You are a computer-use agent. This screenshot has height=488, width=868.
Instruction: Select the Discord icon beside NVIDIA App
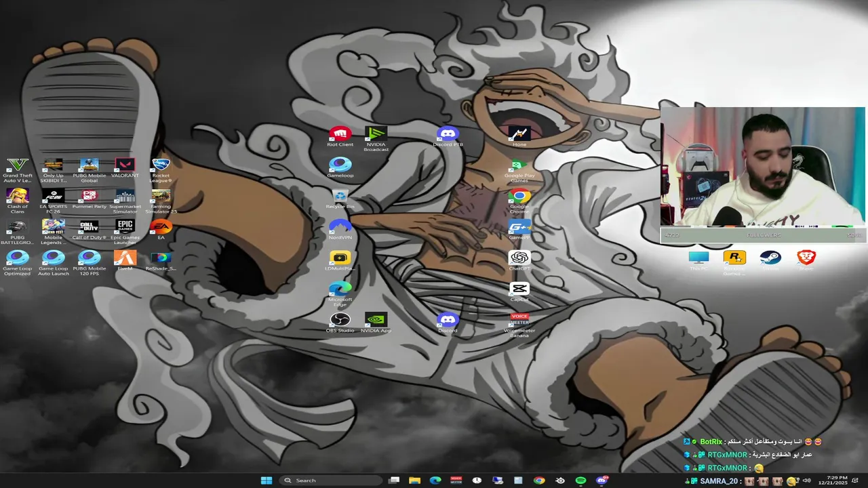[x=448, y=323]
